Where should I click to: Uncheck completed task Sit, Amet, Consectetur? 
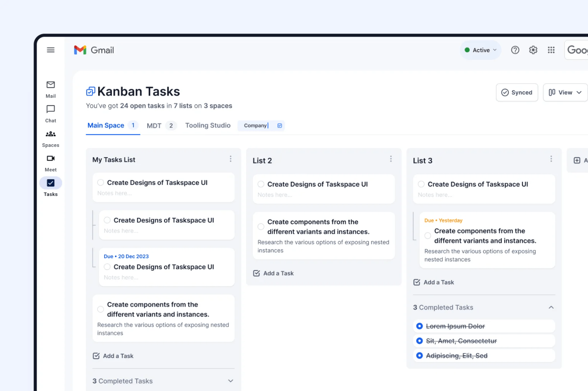(420, 341)
